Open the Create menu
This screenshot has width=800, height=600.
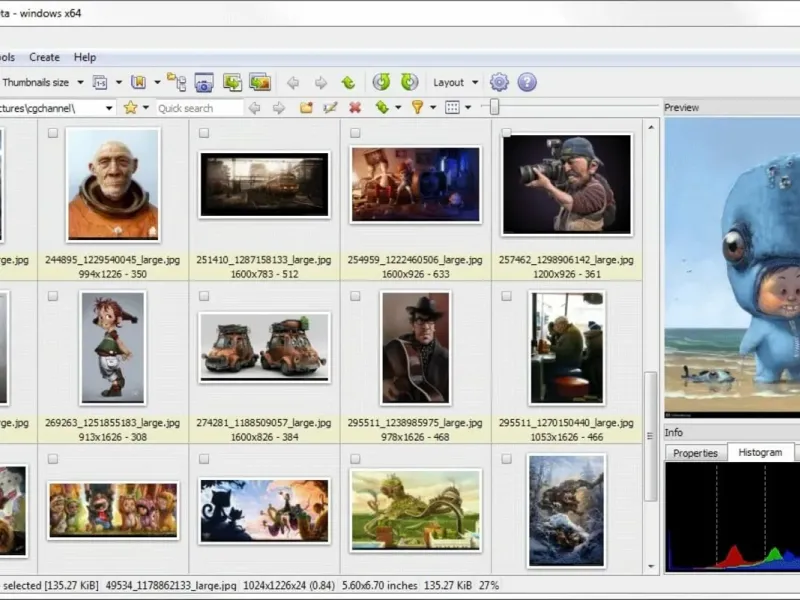pos(44,57)
